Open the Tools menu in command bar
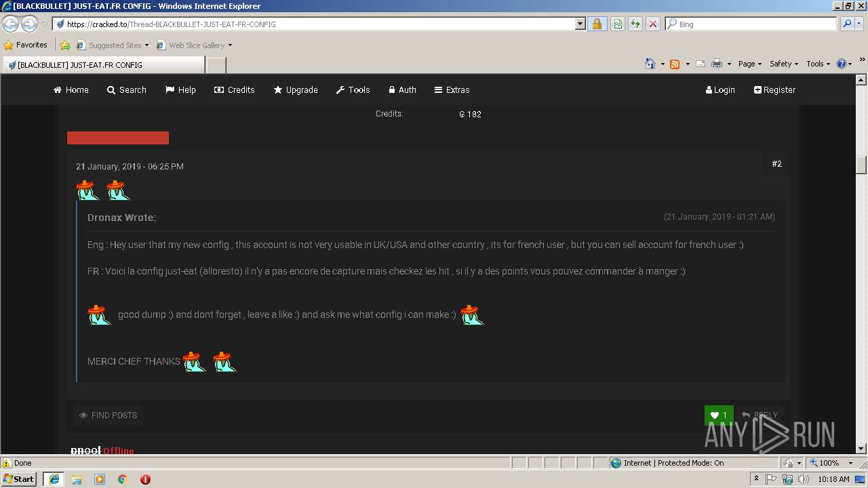 coord(818,64)
